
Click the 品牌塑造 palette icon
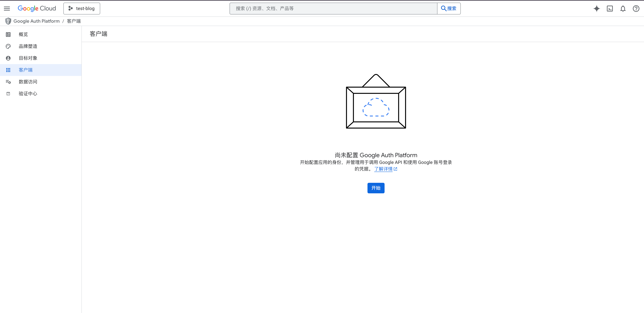pos(8,46)
